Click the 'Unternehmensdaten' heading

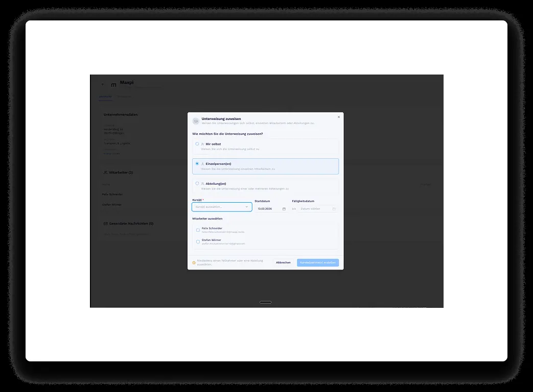[121, 115]
